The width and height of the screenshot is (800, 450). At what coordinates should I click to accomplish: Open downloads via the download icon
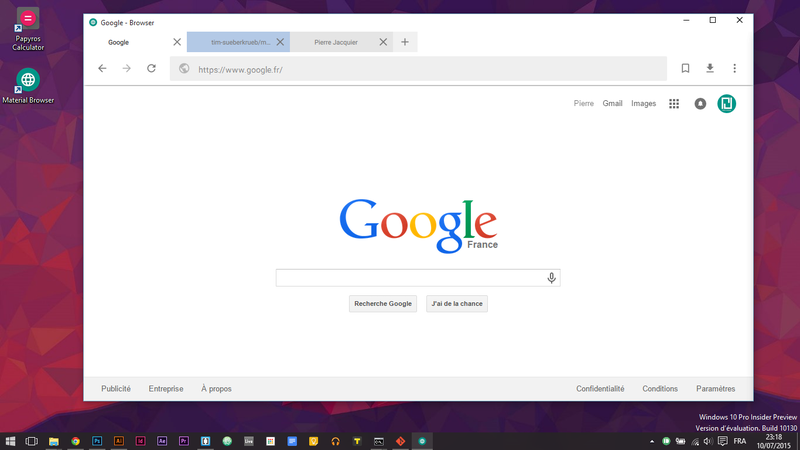[x=710, y=68]
